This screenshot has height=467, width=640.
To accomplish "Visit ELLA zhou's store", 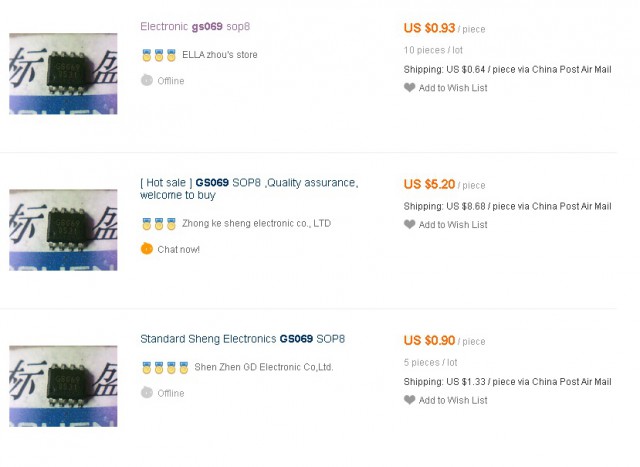I will [219, 55].
